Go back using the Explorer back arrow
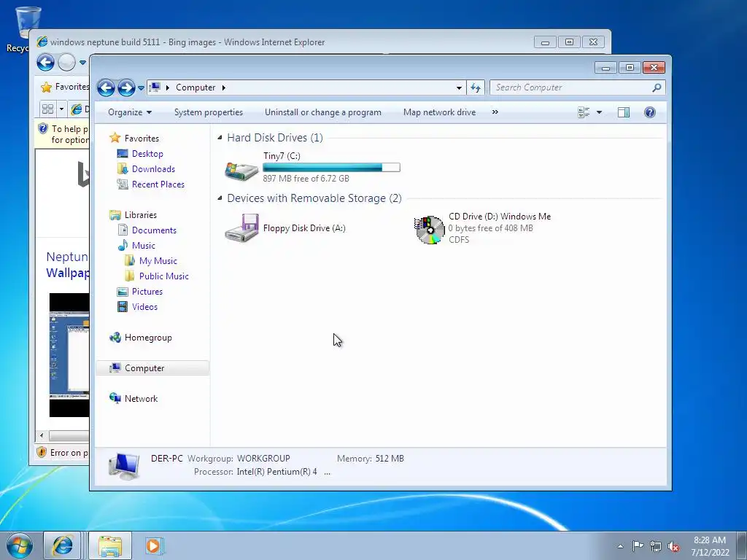747x560 pixels. (106, 87)
